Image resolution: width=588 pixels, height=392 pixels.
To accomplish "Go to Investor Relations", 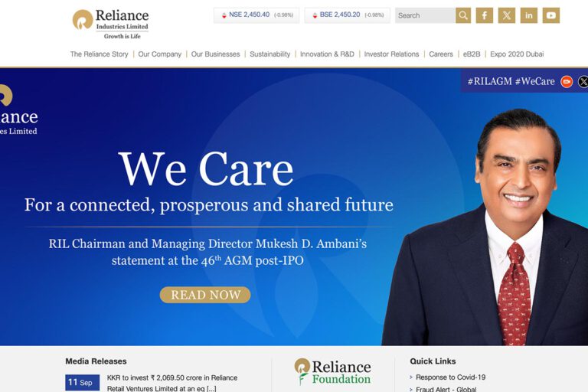I will point(391,54).
